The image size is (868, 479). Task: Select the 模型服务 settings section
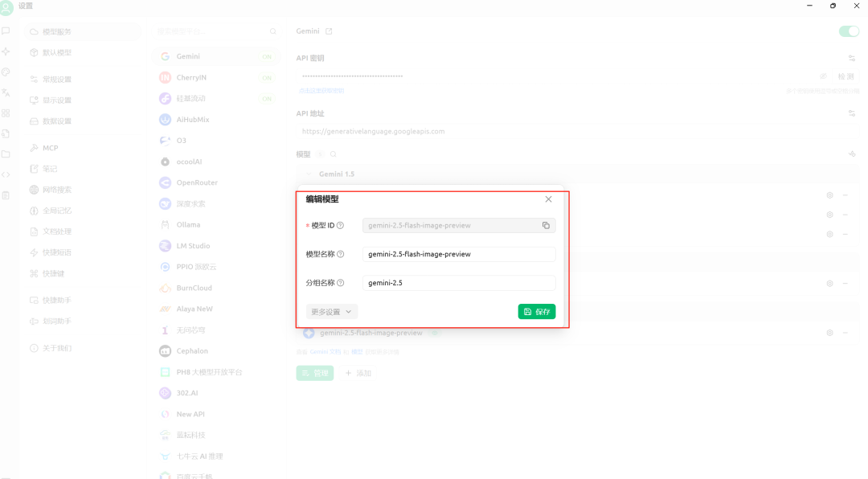click(x=82, y=31)
